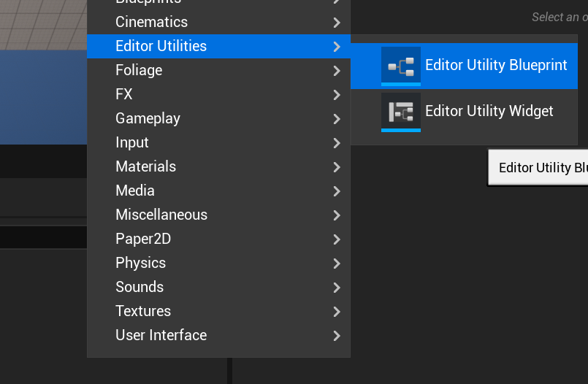Open the Textures submenu
Image resolution: width=588 pixels, height=384 pixels.
coord(143,311)
